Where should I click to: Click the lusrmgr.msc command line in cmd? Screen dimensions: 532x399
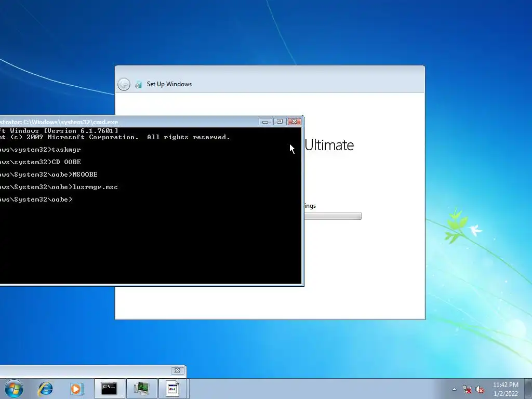coord(59,187)
